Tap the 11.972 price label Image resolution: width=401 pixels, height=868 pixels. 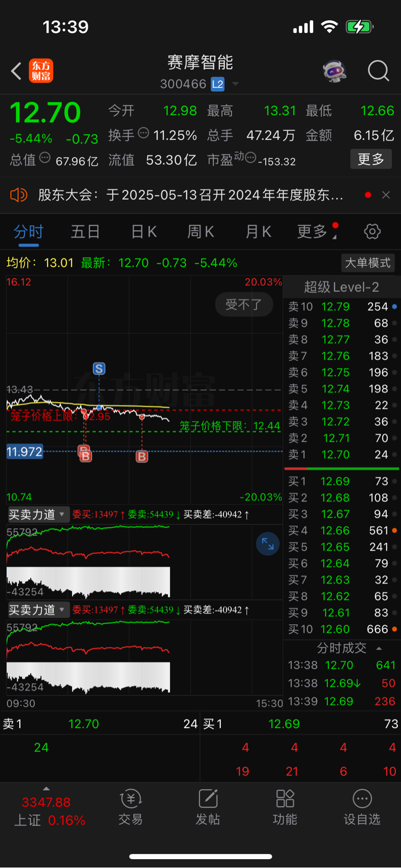point(25,451)
